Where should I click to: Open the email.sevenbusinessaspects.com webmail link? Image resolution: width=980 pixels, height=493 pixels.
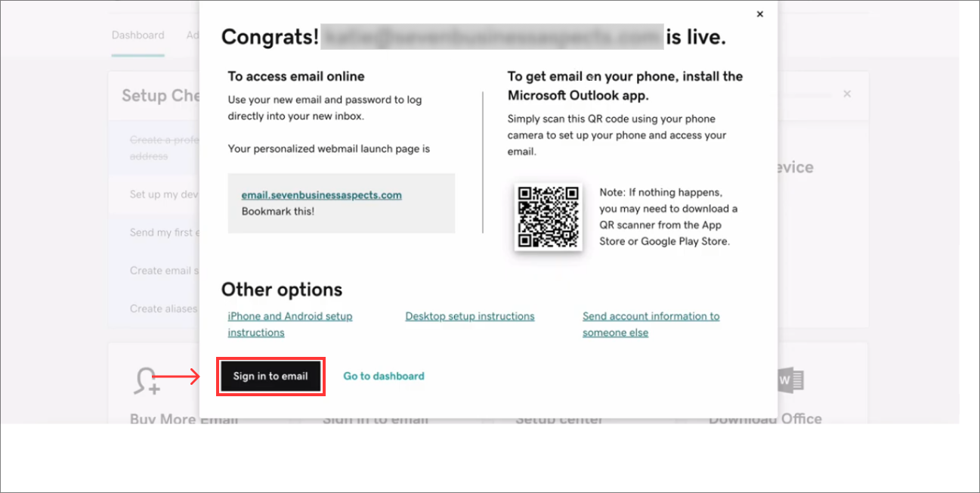(322, 195)
